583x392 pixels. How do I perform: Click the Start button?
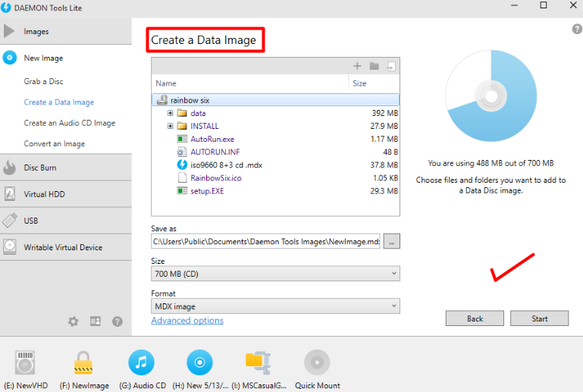(x=539, y=318)
